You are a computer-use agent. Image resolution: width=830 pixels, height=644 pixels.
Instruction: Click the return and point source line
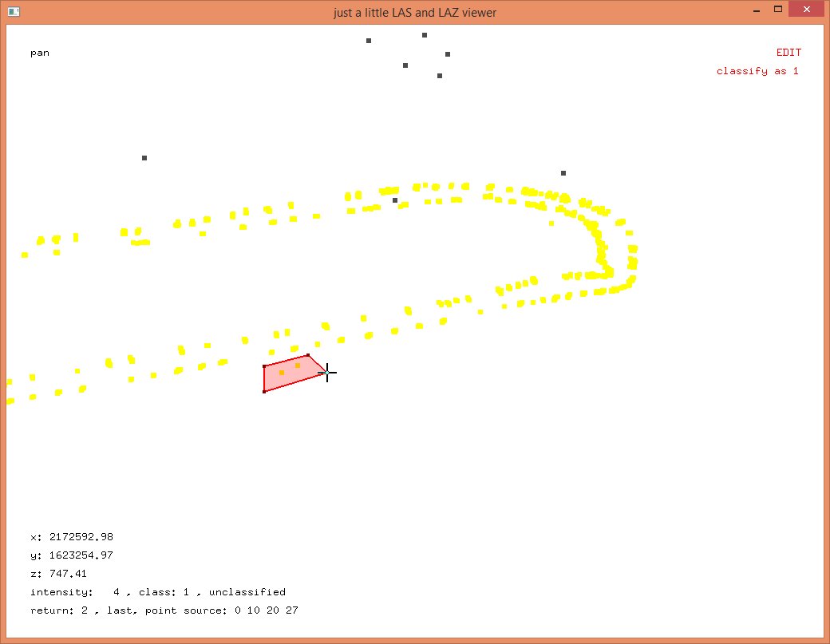(164, 610)
